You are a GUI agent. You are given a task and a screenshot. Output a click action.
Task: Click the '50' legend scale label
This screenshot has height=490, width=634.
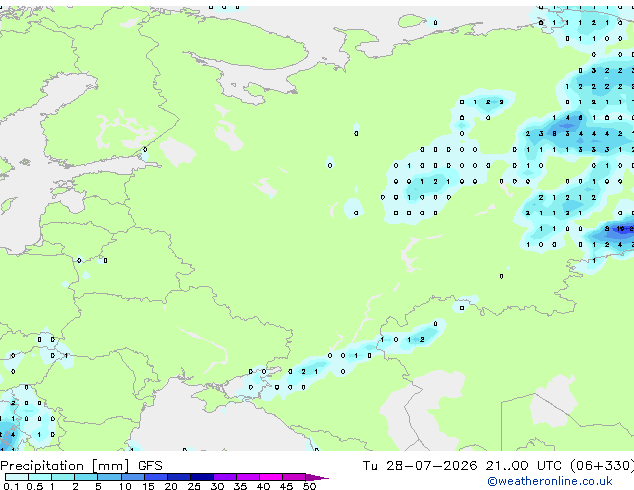309,486
